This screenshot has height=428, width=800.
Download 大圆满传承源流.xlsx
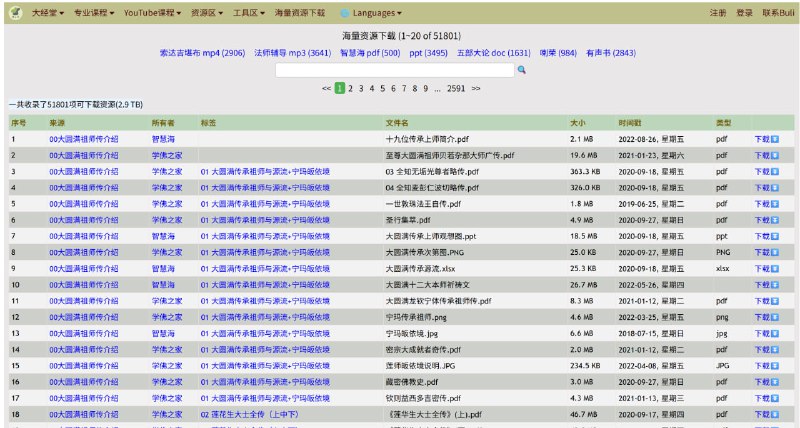click(x=766, y=269)
